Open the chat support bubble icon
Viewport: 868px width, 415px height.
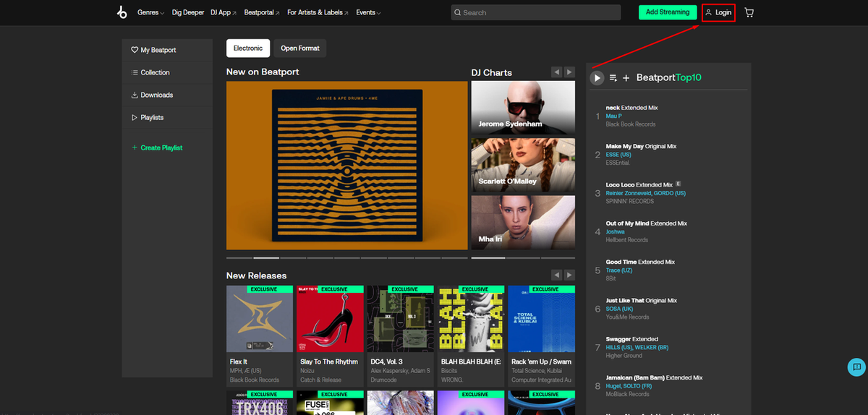pyautogui.click(x=856, y=367)
